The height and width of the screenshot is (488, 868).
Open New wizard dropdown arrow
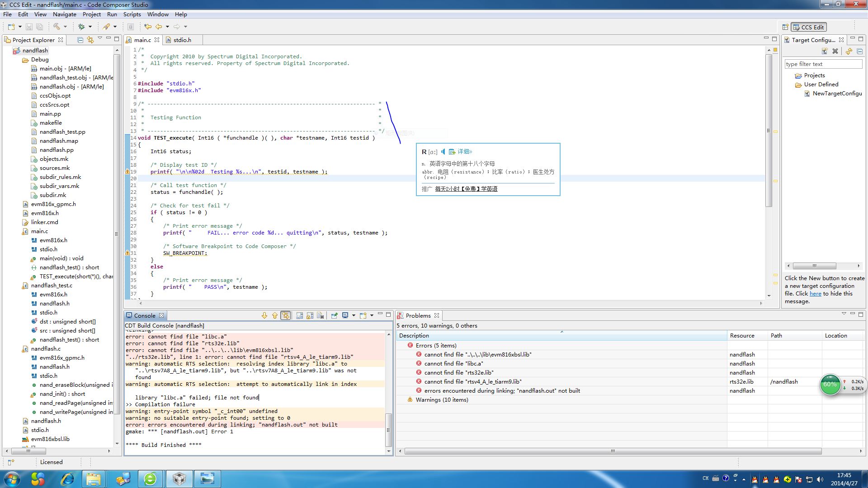click(20, 27)
